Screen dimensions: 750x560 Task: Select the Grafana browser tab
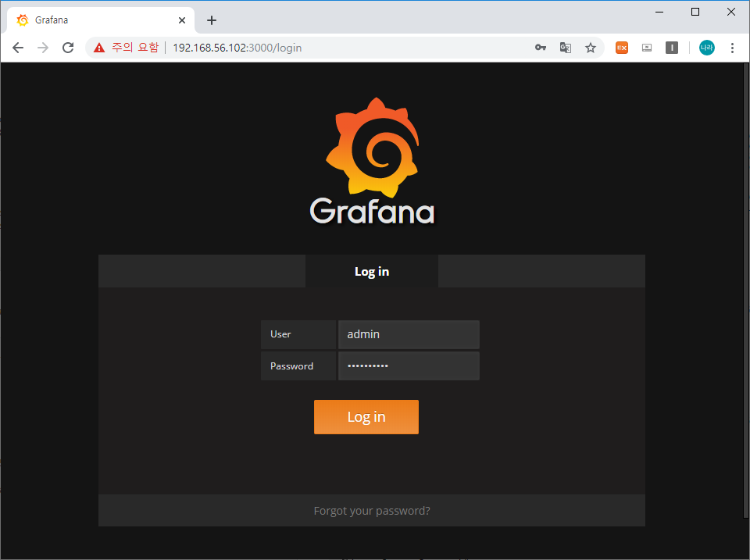[x=101, y=20]
